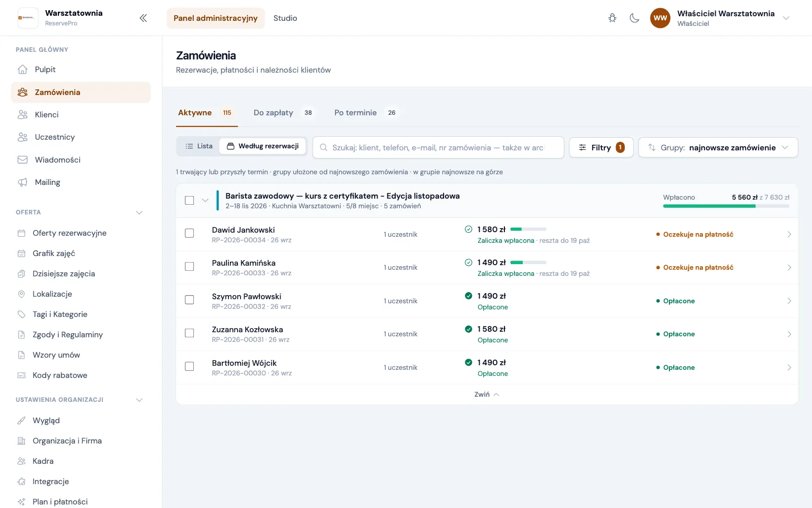The image size is (812, 508).
Task: Collapse Barista zawodowy group chevron
Action: point(205,200)
